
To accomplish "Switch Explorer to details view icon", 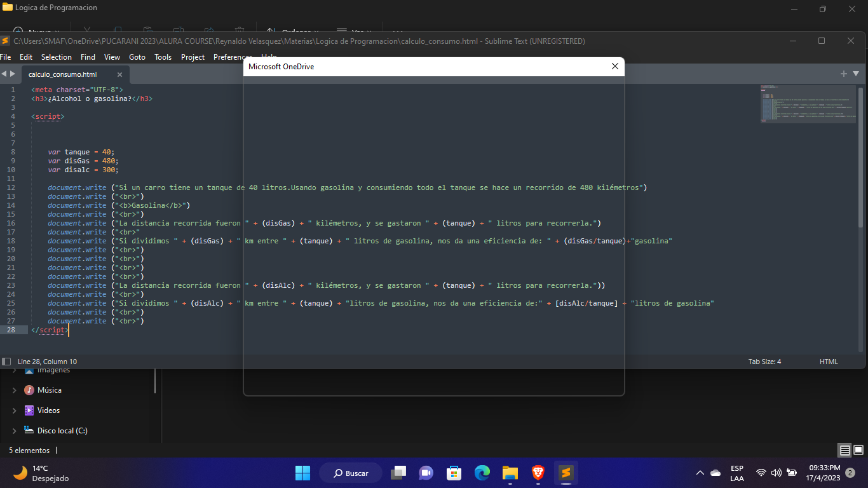I will (844, 451).
